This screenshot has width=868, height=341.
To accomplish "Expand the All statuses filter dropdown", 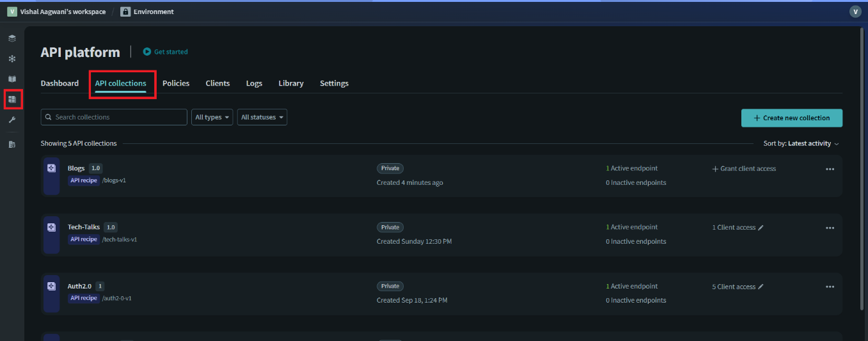I will pyautogui.click(x=262, y=117).
